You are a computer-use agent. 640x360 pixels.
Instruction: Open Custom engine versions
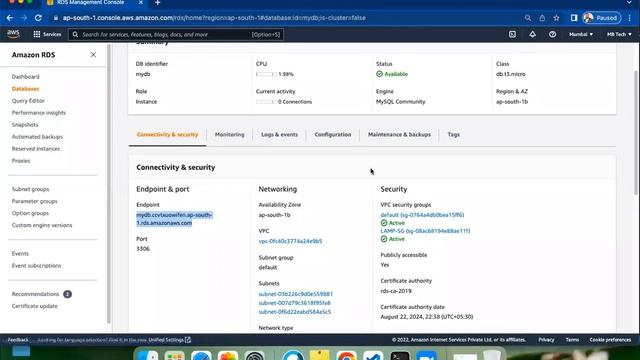coord(42,225)
